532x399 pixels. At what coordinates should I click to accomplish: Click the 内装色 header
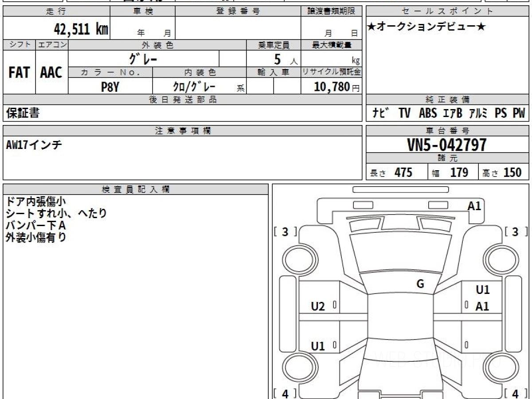pyautogui.click(x=199, y=72)
